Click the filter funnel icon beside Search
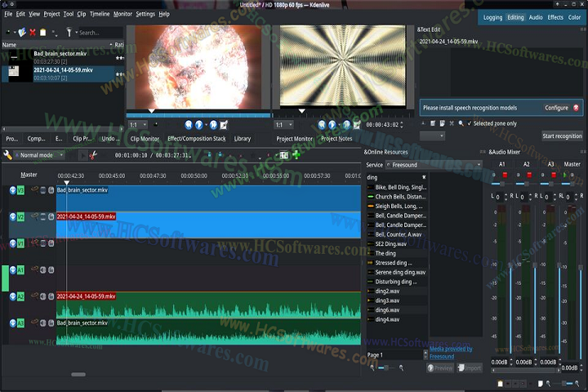This screenshot has width=588, height=392. coord(69,33)
